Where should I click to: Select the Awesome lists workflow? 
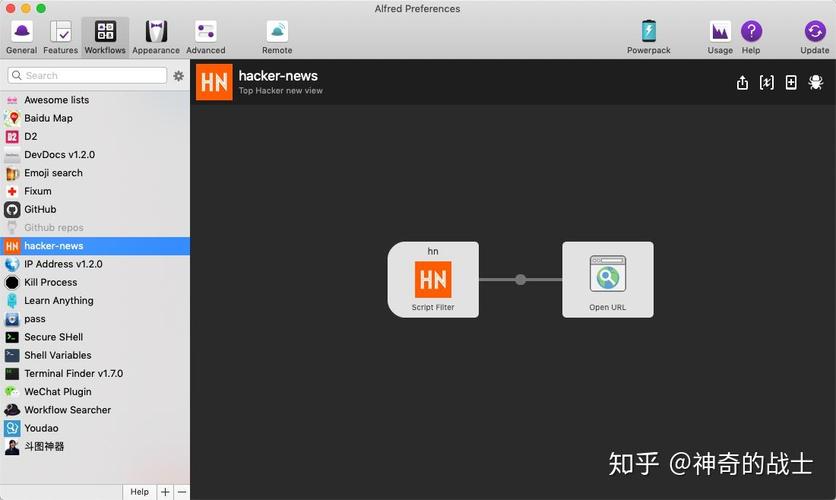[x=95, y=100]
